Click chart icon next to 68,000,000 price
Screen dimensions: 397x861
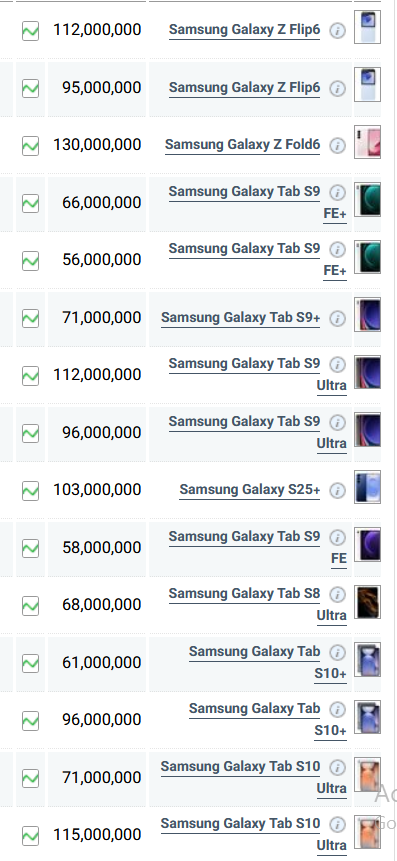point(30,606)
